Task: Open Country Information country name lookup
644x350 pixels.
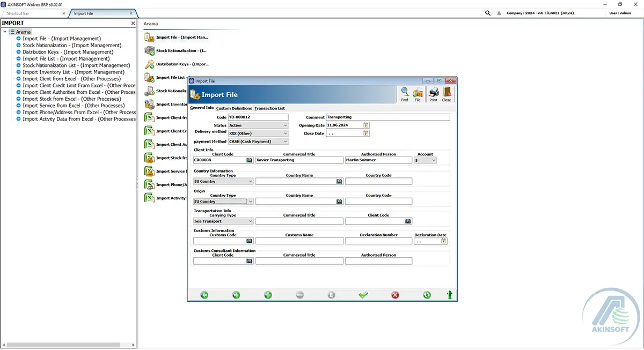Action: [x=339, y=182]
